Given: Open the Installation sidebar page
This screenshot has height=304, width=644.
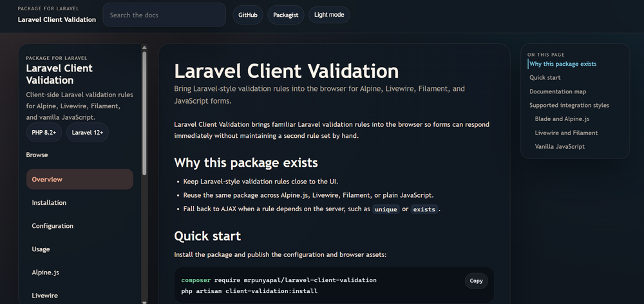Looking at the screenshot, I should pyautogui.click(x=80, y=202).
